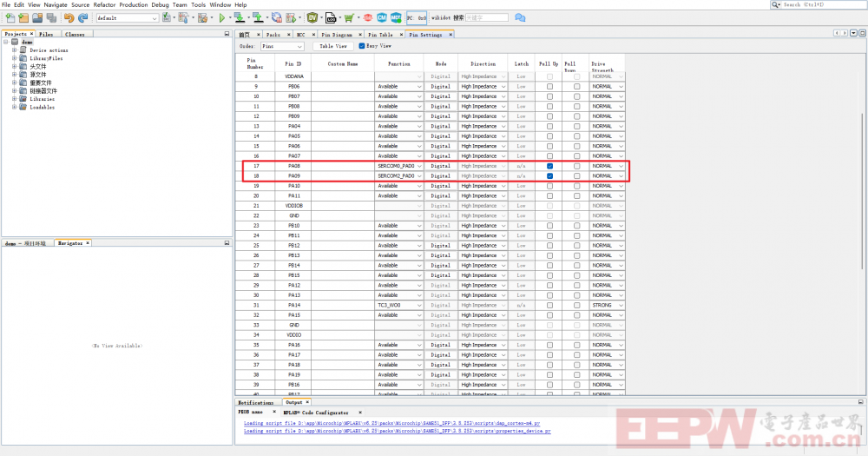Image resolution: width=868 pixels, height=456 pixels.
Task: Check Pull Down for pin PA08
Action: point(577,166)
